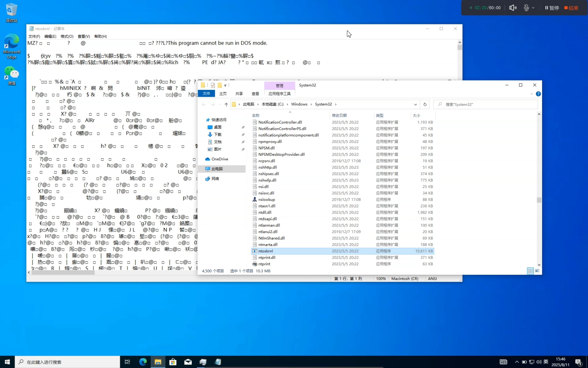Open the Notepad 编辑(E) menu
The width and height of the screenshot is (588, 368).
click(x=50, y=36)
